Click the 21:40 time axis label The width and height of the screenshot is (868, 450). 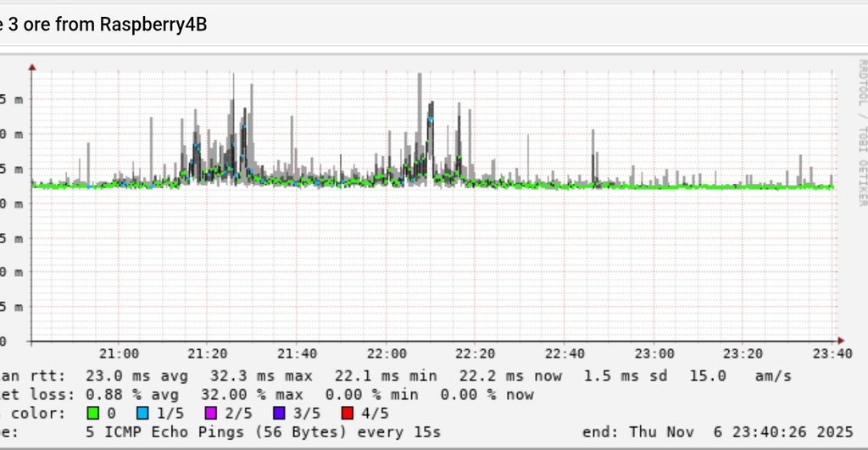298,353
